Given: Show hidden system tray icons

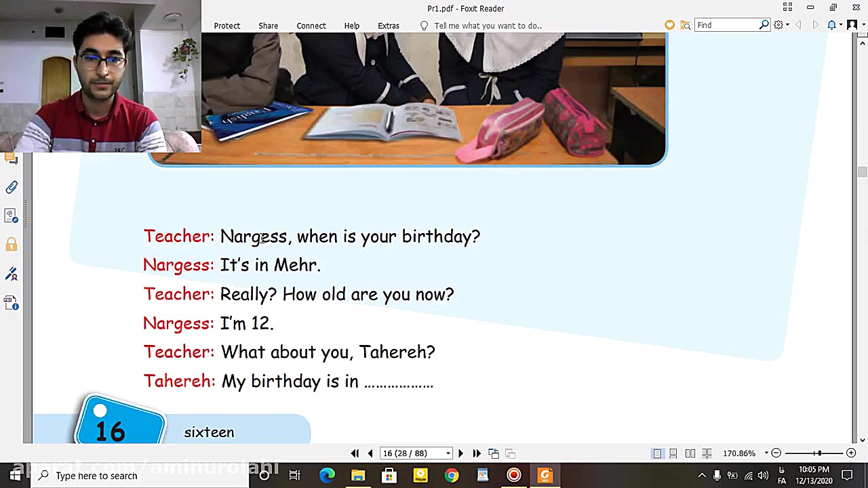Looking at the screenshot, I should (x=702, y=476).
